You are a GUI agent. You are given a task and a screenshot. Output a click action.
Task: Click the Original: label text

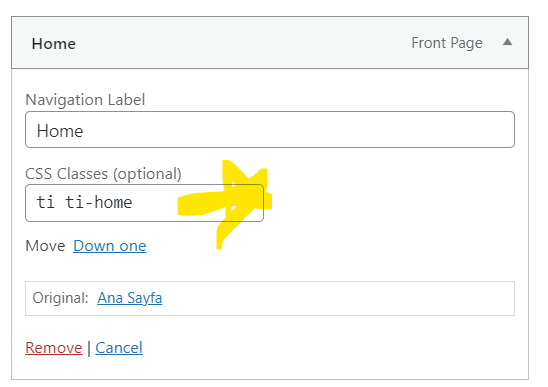(x=60, y=298)
